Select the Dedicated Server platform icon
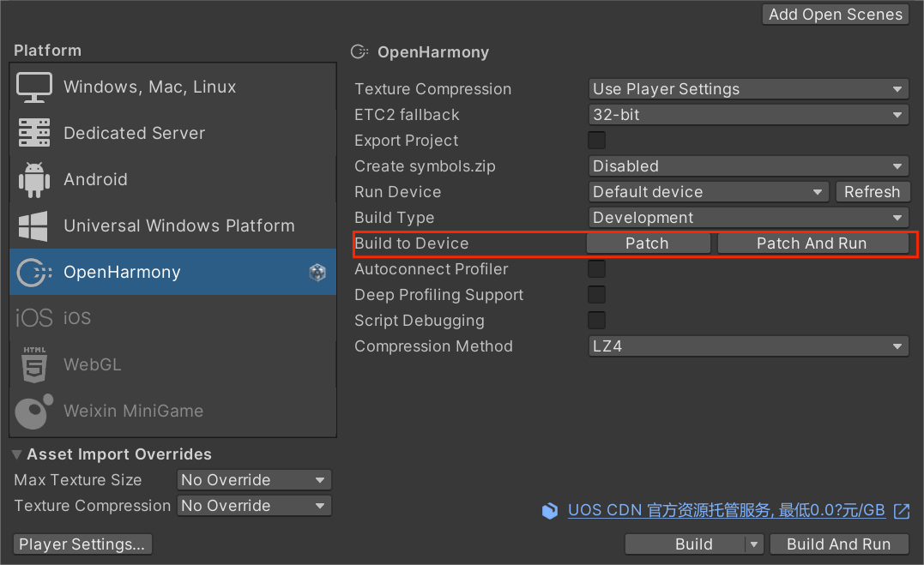The width and height of the screenshot is (924, 565). 33,133
